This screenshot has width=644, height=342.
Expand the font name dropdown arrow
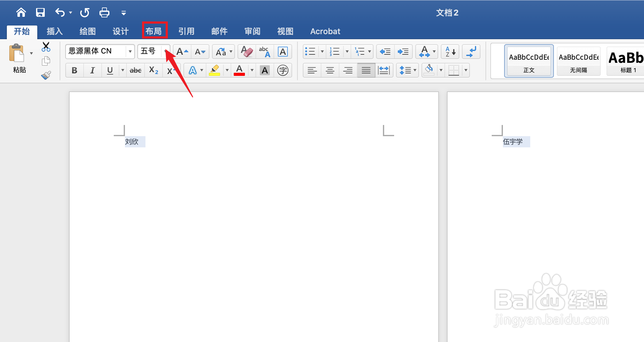point(130,52)
